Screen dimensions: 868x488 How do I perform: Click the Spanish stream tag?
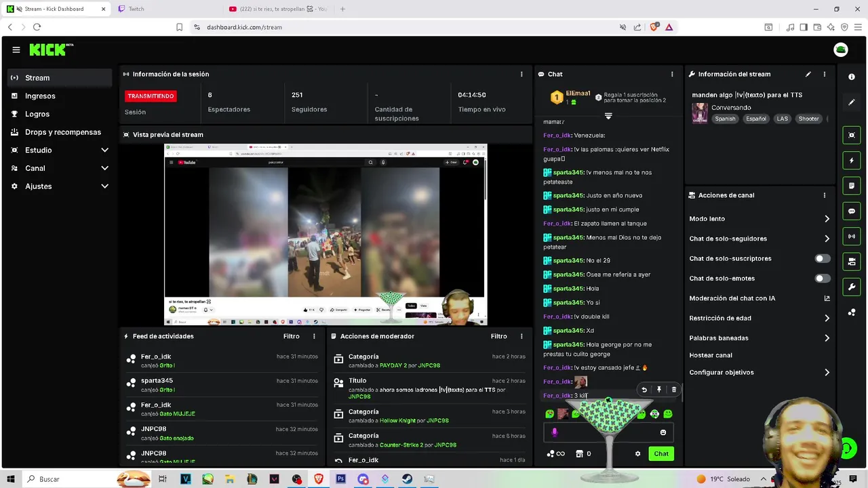(x=725, y=119)
